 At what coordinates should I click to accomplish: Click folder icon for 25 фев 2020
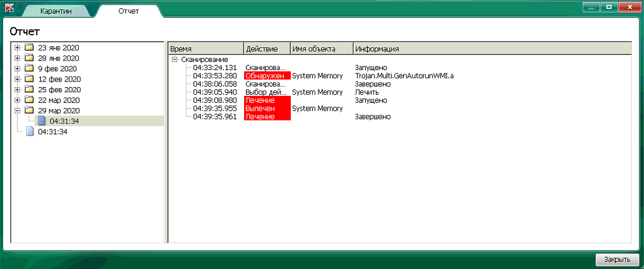tap(29, 89)
